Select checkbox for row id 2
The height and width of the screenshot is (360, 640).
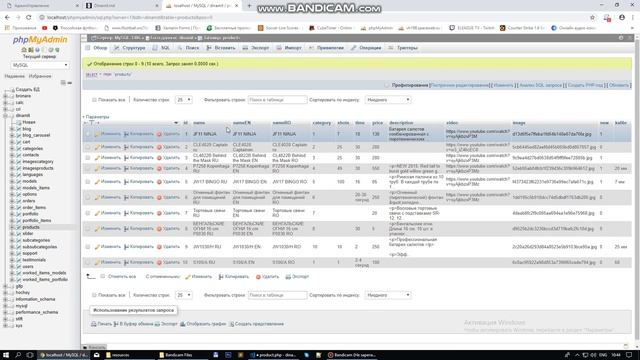pos(88,147)
